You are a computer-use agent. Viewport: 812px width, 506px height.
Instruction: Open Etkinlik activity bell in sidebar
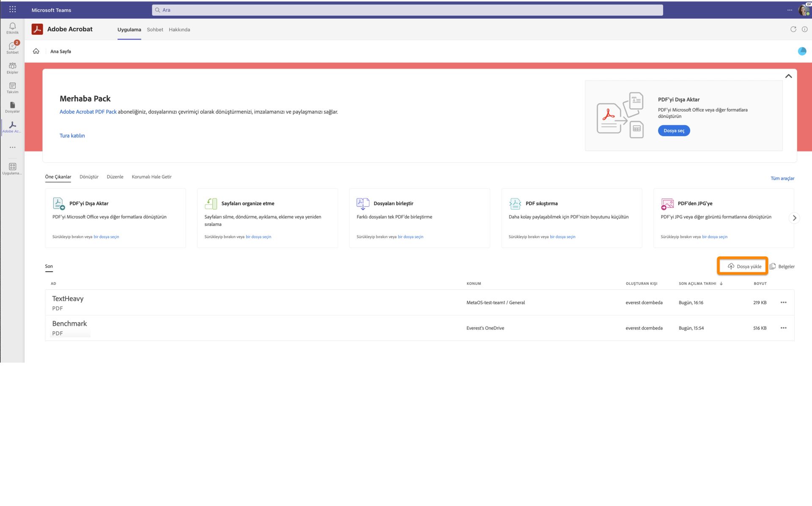click(12, 28)
